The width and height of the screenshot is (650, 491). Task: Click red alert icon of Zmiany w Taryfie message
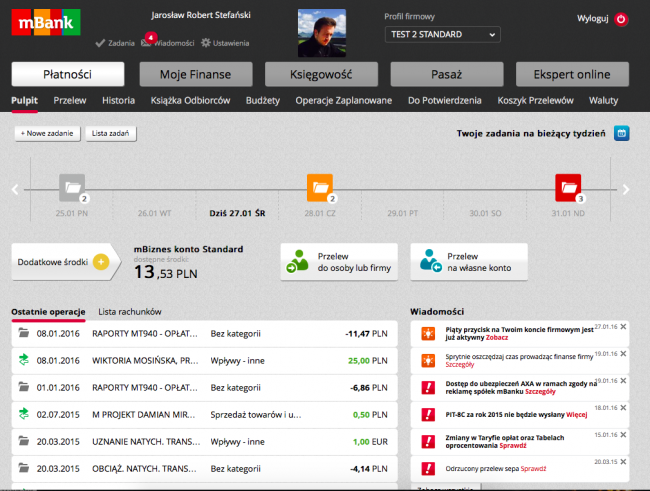428,441
